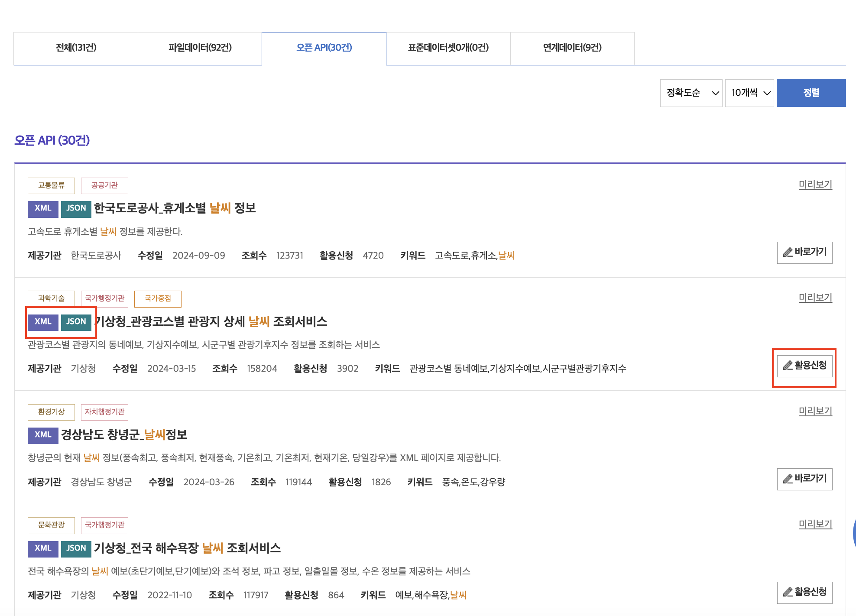This screenshot has height=616, width=856.
Task: Click XML badge of 전국 해수욕장 날씨 조회서비스
Action: 43,548
